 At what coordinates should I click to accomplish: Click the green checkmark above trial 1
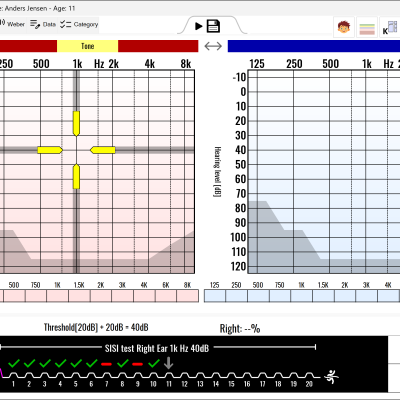pyautogui.click(x=14, y=363)
